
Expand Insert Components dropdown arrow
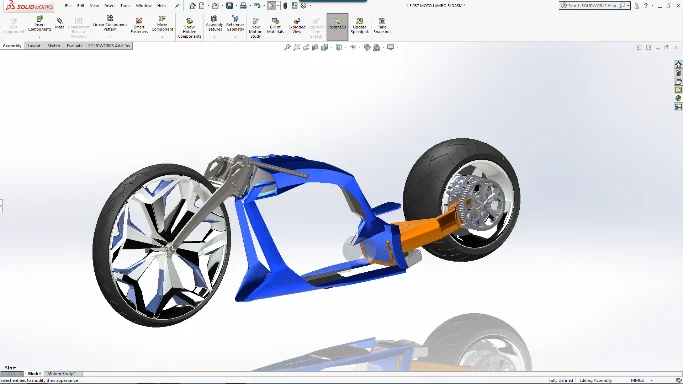click(x=39, y=37)
